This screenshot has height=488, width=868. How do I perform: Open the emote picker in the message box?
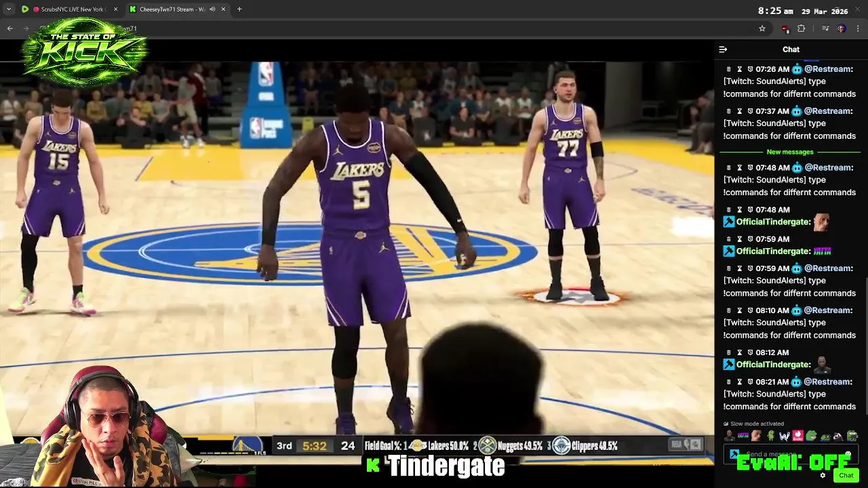848,454
